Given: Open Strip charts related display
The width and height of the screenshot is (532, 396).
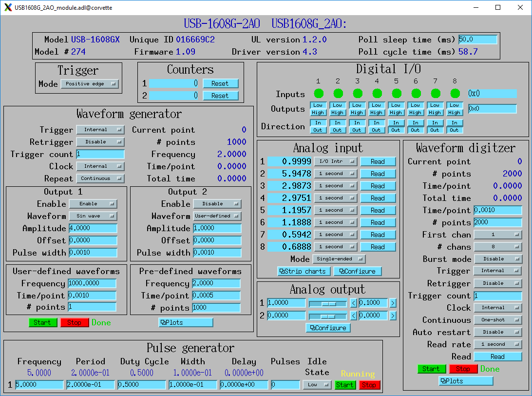Looking at the screenshot, I should [x=304, y=271].
